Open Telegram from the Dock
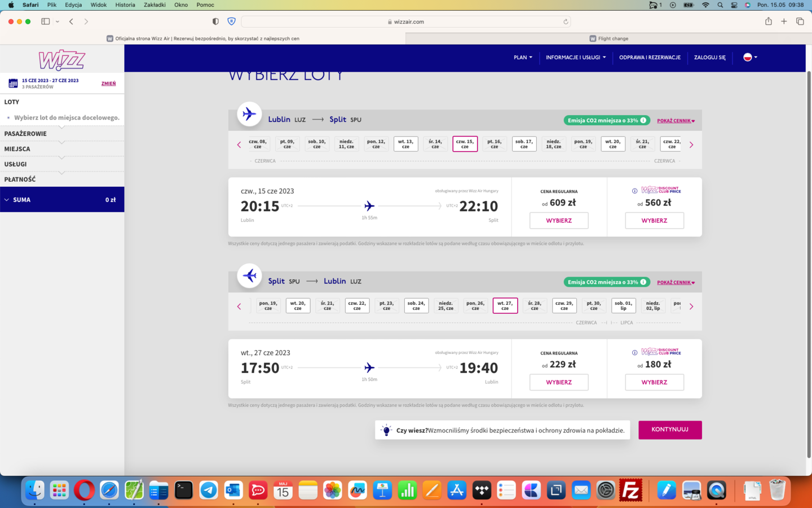Image resolution: width=812 pixels, height=508 pixels. [x=209, y=491]
